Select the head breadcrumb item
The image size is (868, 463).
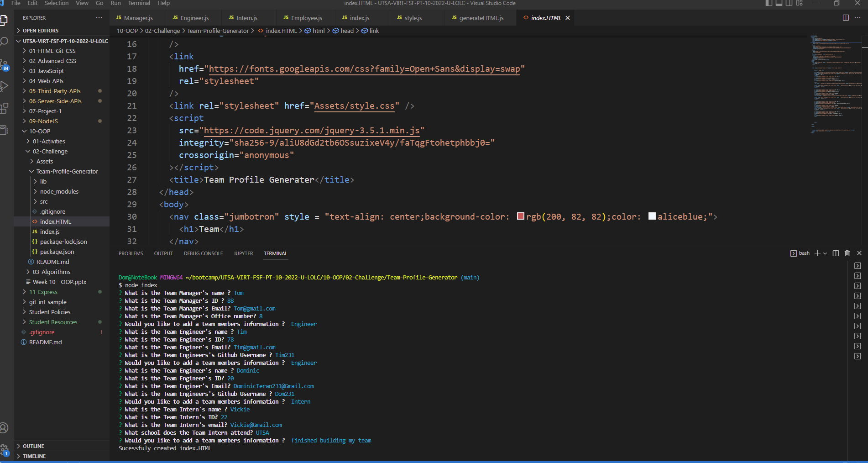(x=347, y=31)
